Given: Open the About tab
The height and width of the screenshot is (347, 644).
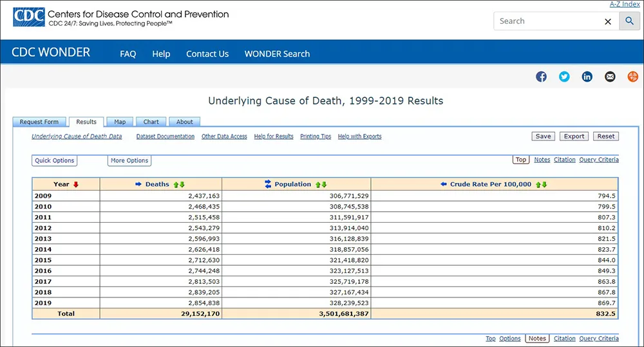Looking at the screenshot, I should click(184, 122).
